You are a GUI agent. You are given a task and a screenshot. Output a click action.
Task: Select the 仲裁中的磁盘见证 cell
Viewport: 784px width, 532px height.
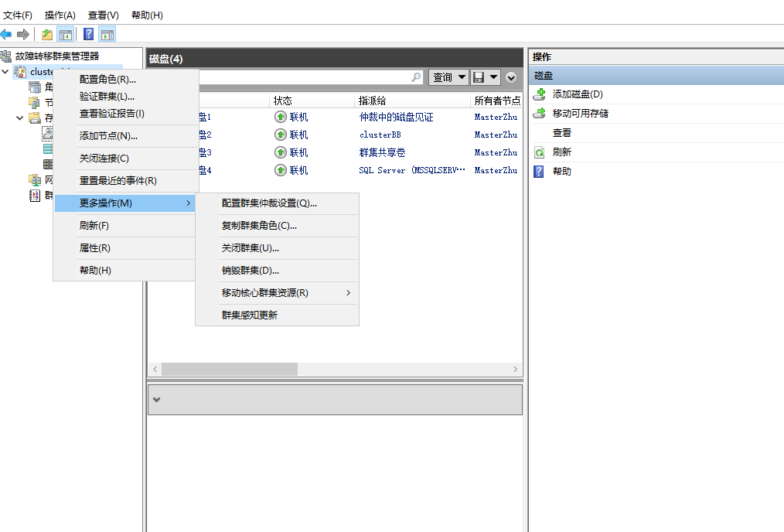[396, 117]
